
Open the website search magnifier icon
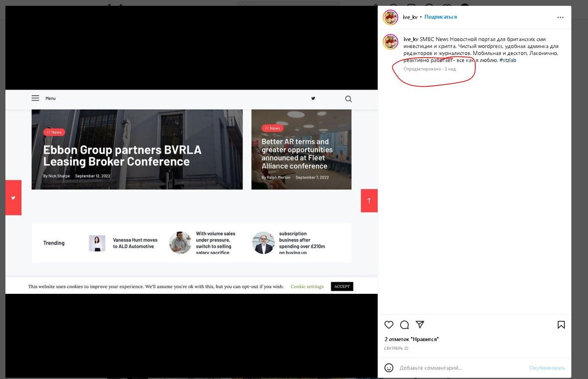point(348,99)
